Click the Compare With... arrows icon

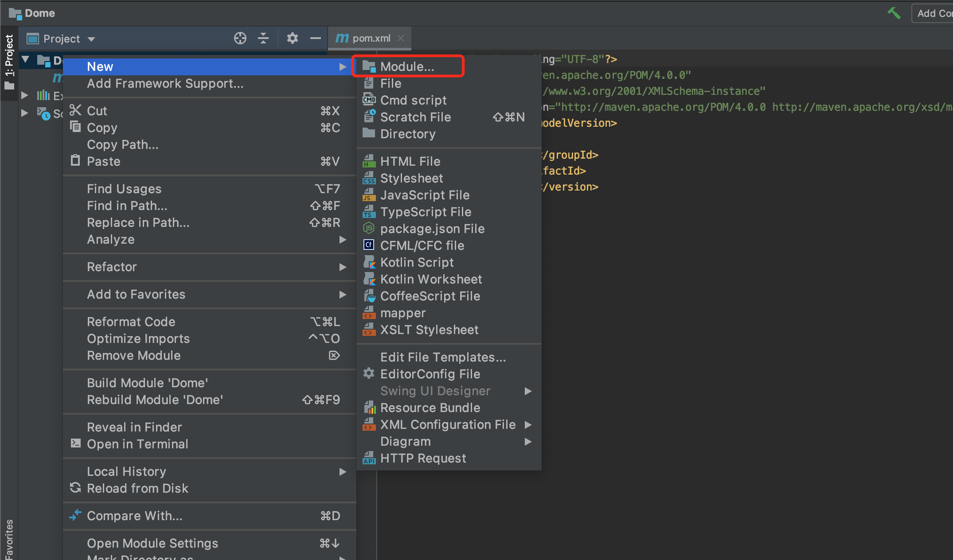pos(75,515)
